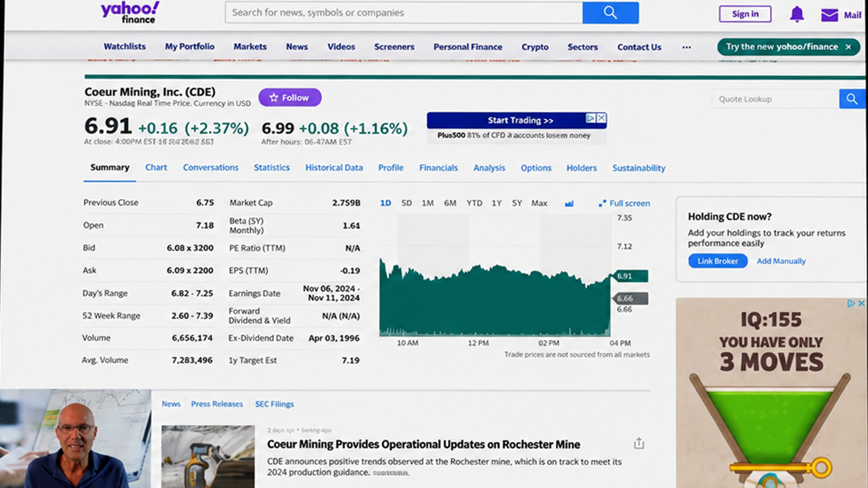Select the 5Y chart range
Image resolution: width=868 pixels, height=488 pixels.
coord(517,203)
